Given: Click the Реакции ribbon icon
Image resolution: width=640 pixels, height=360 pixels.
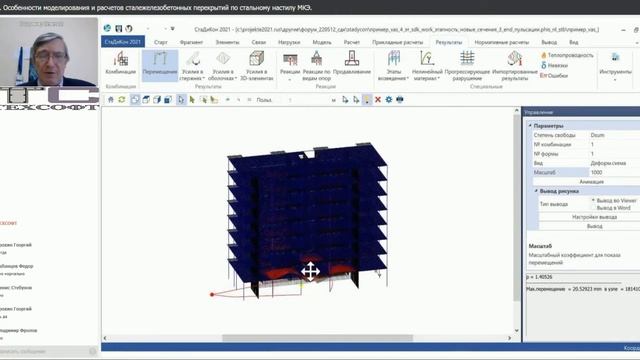Looking at the screenshot, I should coord(290,66).
